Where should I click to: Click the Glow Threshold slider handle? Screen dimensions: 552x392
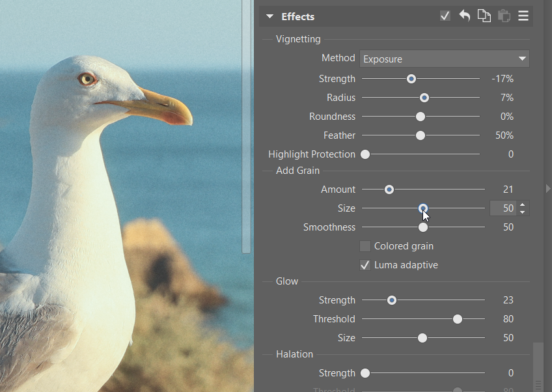(458, 319)
